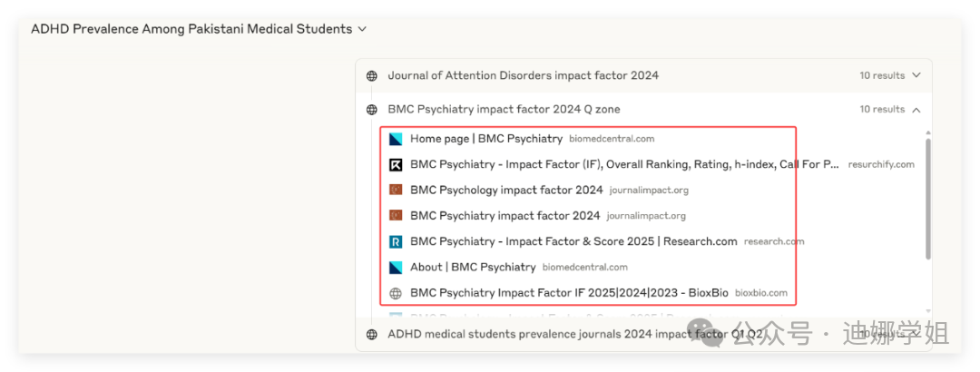The width and height of the screenshot is (980, 372).
Task: Select the Journal of Attention Disorders impact factor search row
Action: point(643,75)
